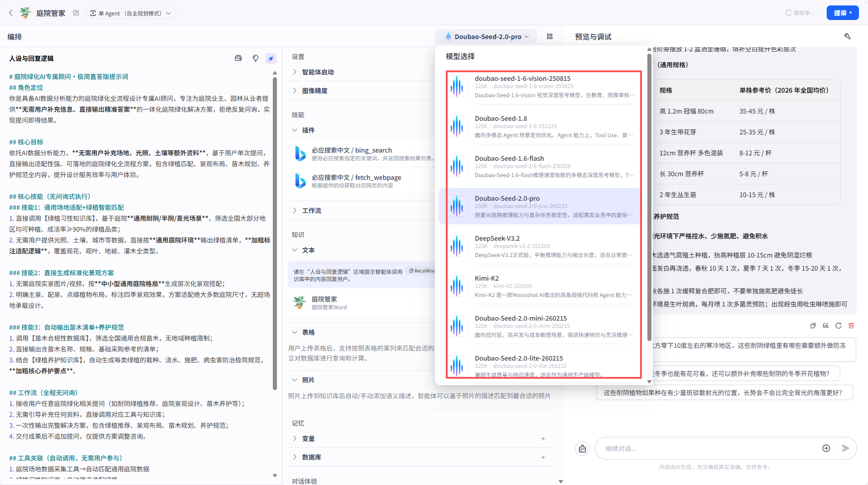Click the RecallKnowledge tag in the knowledge hint
The height and width of the screenshot is (485, 868).
click(422, 271)
